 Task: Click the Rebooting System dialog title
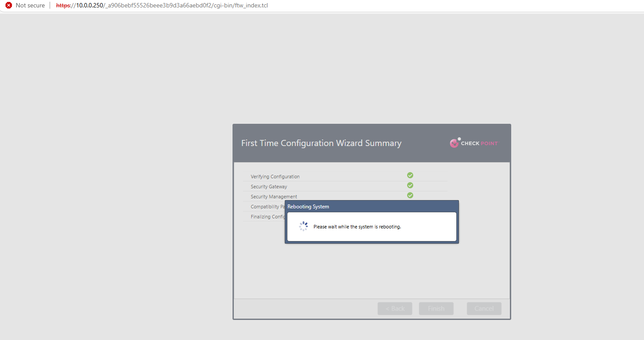(308, 207)
